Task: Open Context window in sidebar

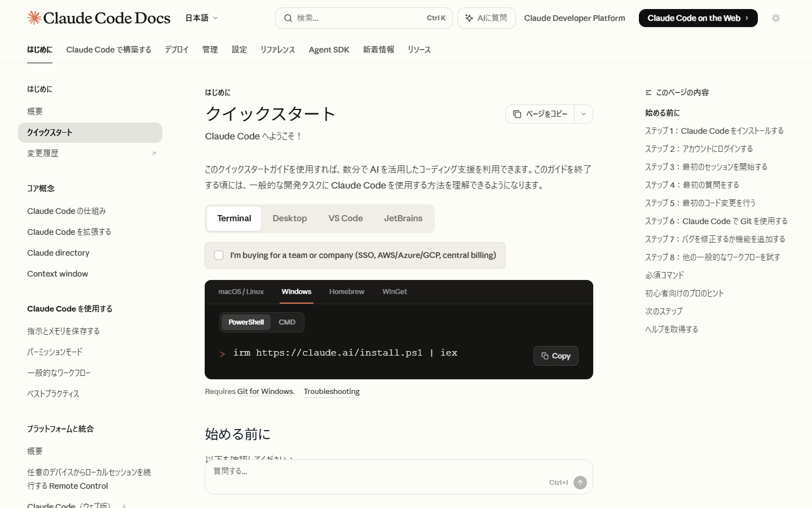Action: [x=90, y=274]
